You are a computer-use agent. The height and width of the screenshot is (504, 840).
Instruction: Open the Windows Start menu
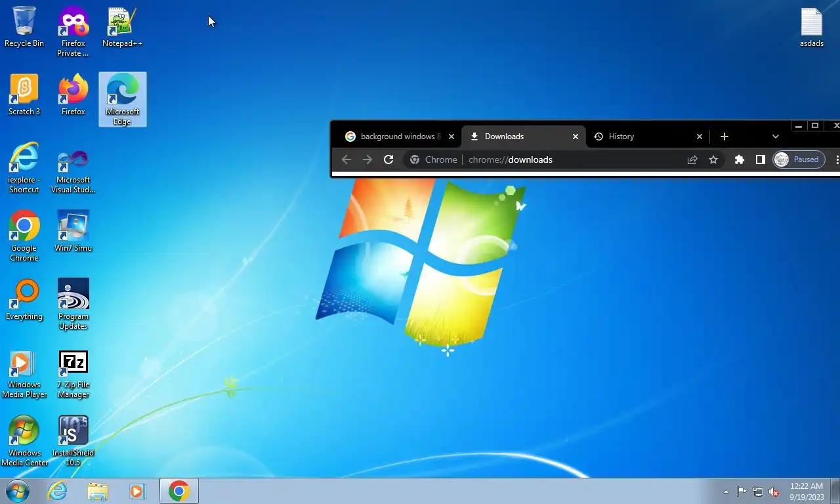[16, 491]
